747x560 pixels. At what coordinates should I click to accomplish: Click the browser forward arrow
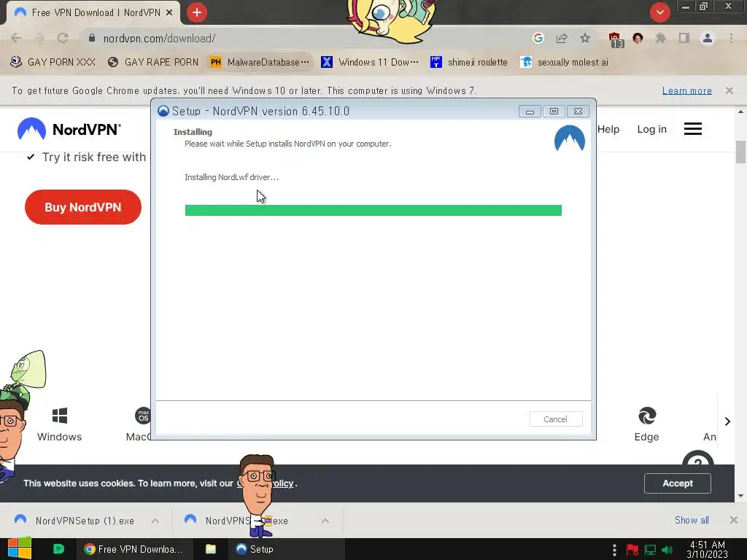39,38
